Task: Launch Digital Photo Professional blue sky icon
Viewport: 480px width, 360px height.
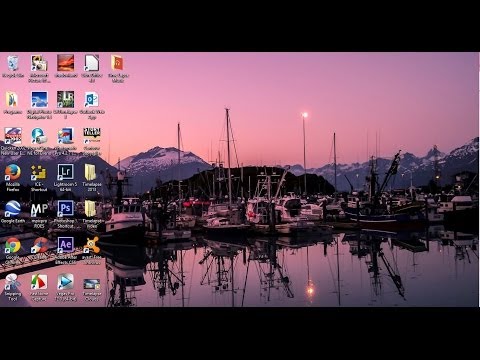Action: (39, 100)
